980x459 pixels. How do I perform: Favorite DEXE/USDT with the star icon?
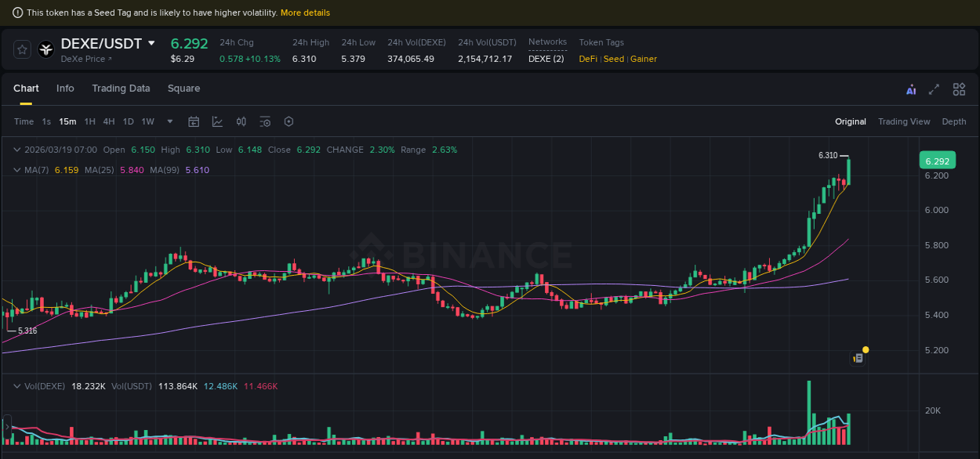click(22, 49)
